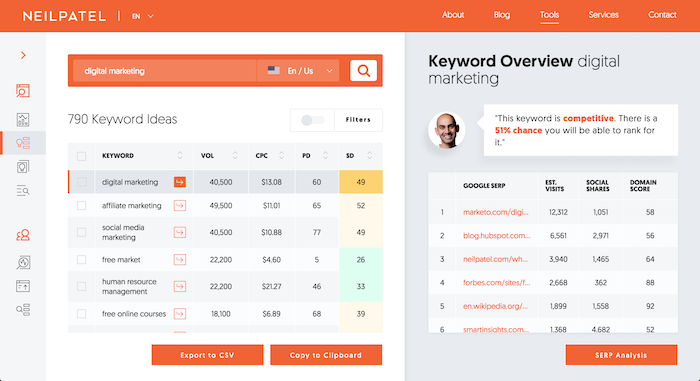Image resolution: width=700 pixels, height=381 pixels.
Task: Open the chart overview icon in sidebar
Action: 23,119
